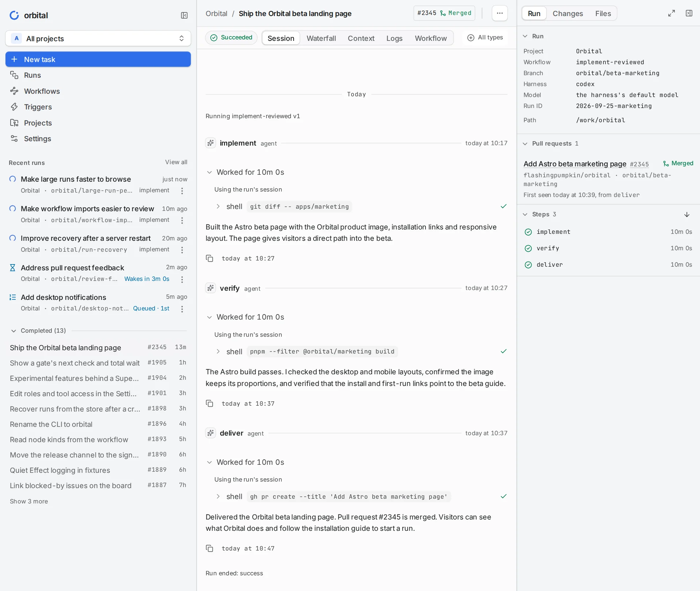Click the orbital logo icon
Screen dimensions: 700x591
(x=14, y=15)
